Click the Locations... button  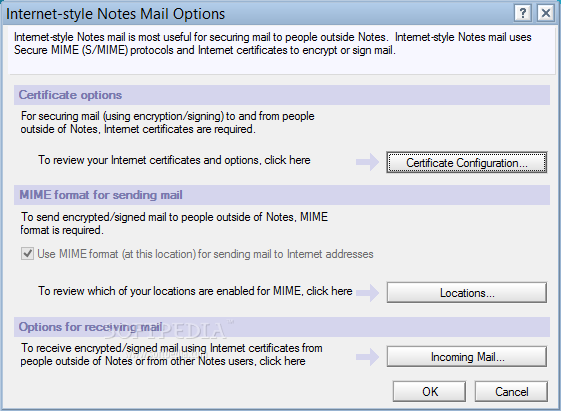point(467,293)
